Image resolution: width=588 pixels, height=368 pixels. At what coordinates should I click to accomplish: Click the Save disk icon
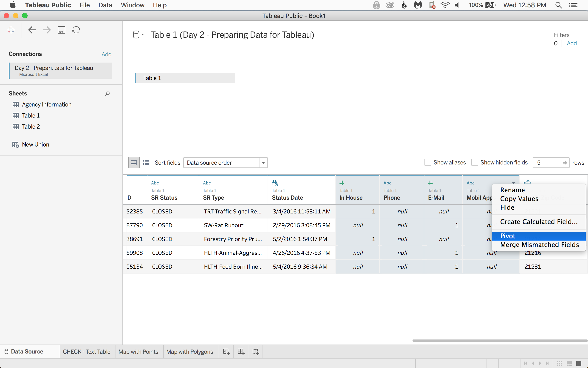(62, 30)
